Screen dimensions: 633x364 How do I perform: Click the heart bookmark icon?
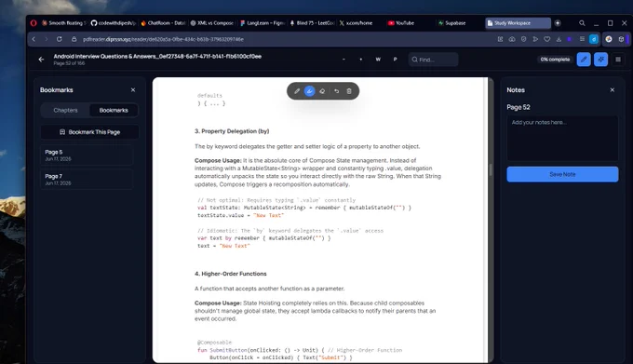(547, 39)
